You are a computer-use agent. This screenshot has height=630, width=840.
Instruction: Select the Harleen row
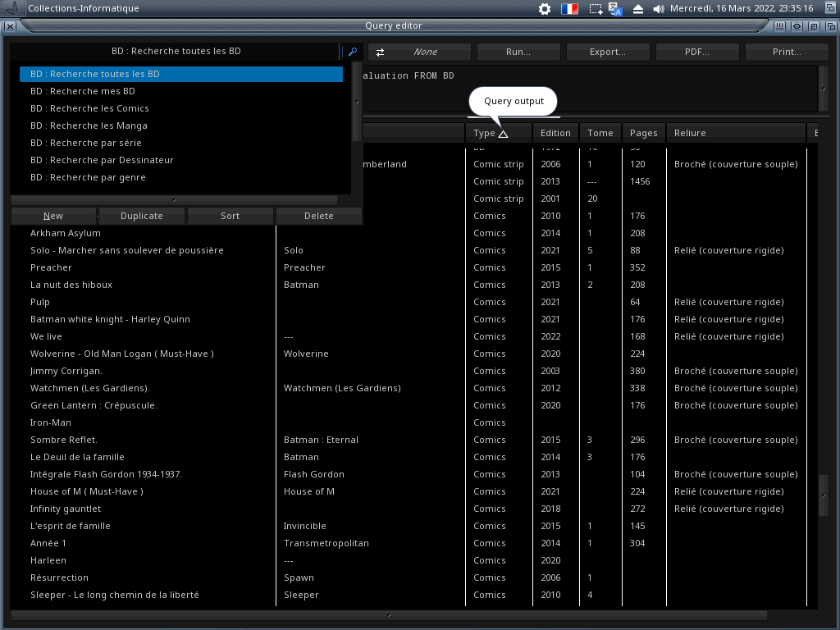tap(413, 560)
